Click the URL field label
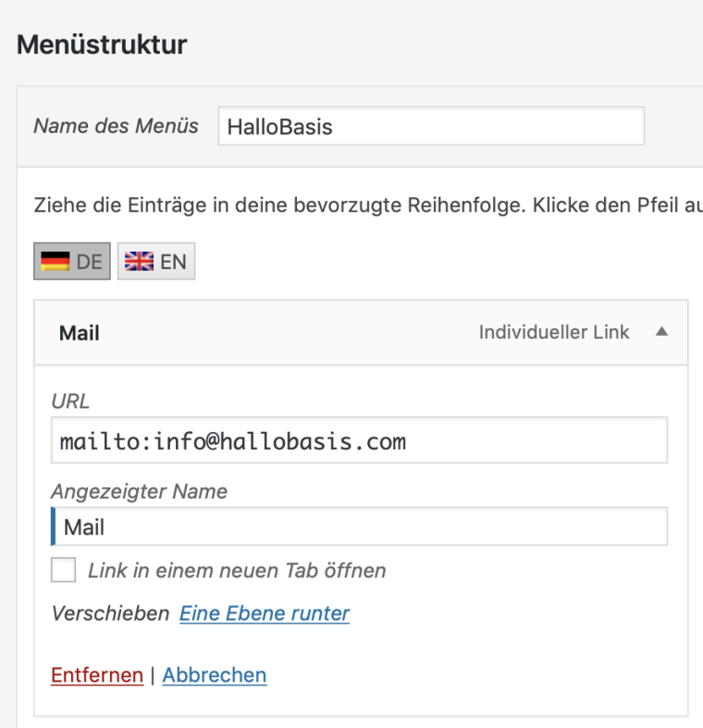The height and width of the screenshot is (728, 703). coord(70,401)
